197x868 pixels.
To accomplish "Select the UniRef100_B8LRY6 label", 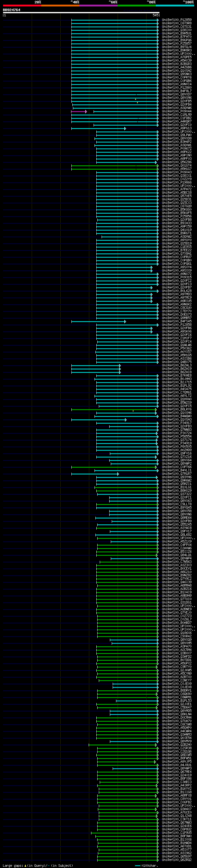I will [x=177, y=410].
